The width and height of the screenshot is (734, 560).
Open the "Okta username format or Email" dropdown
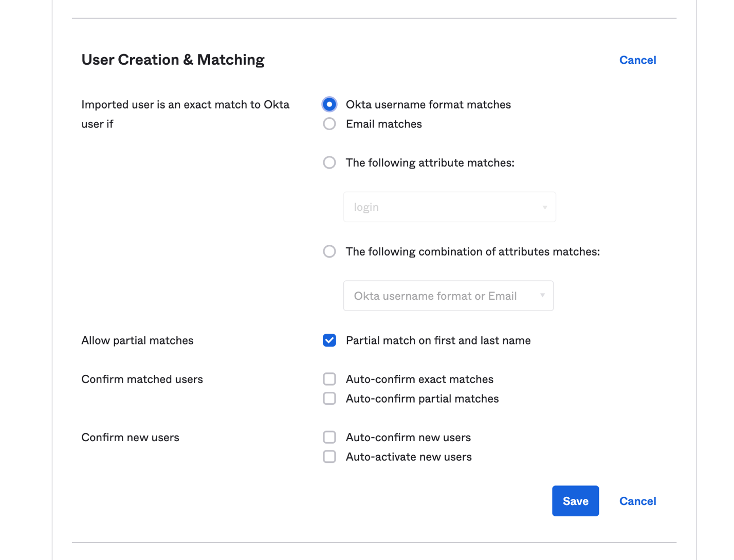tap(448, 296)
